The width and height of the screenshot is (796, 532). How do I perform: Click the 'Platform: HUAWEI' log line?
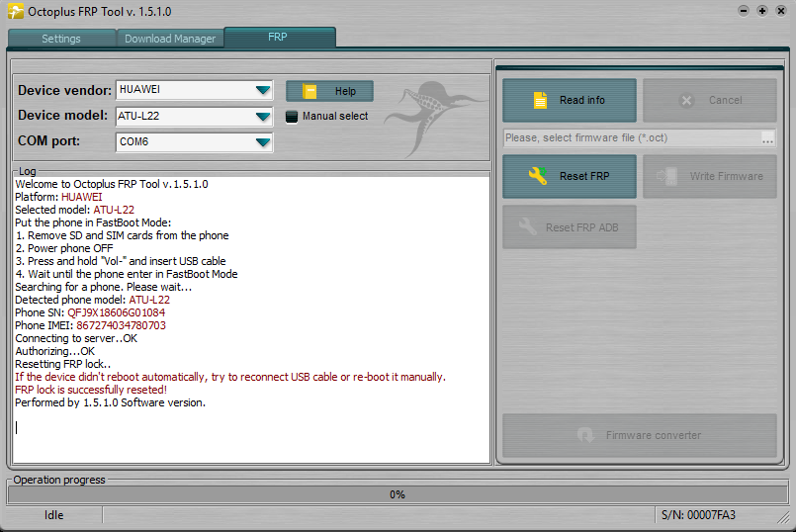tap(58, 197)
